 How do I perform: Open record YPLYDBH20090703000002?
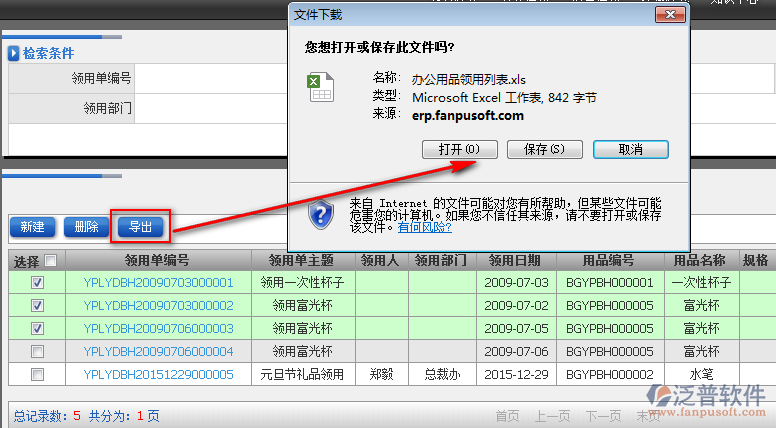(158, 305)
